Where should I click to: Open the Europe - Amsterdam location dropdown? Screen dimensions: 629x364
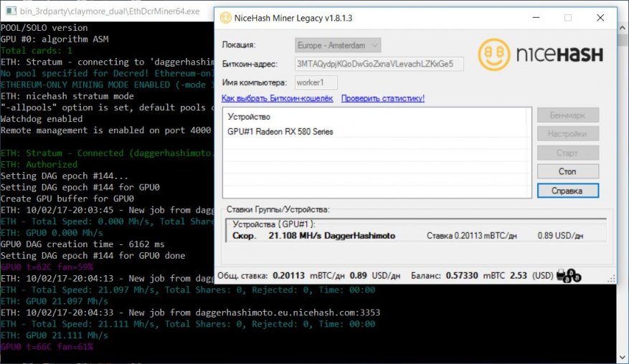tap(339, 45)
